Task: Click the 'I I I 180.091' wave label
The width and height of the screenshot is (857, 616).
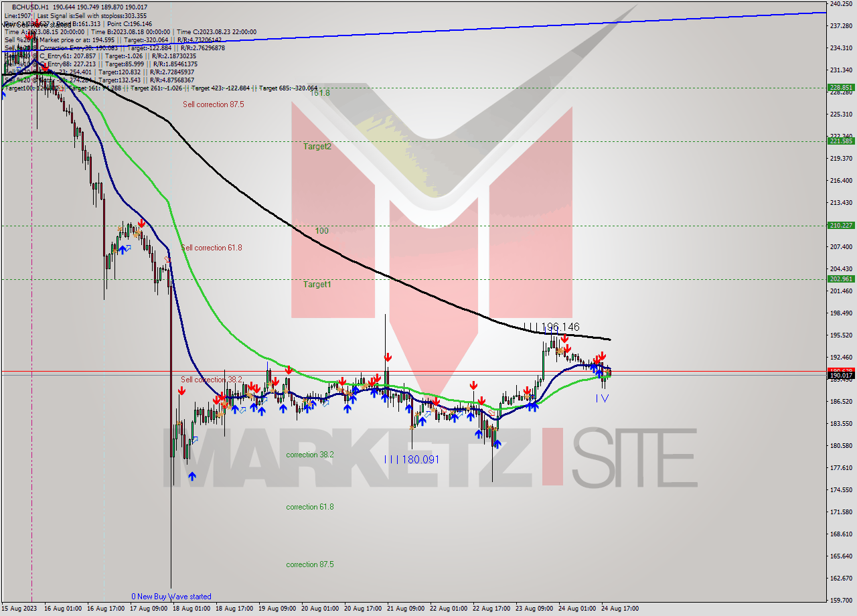Action: click(x=412, y=459)
